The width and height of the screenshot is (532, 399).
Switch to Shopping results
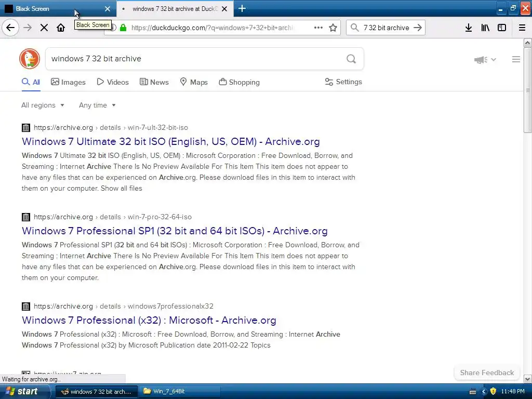pos(239,82)
